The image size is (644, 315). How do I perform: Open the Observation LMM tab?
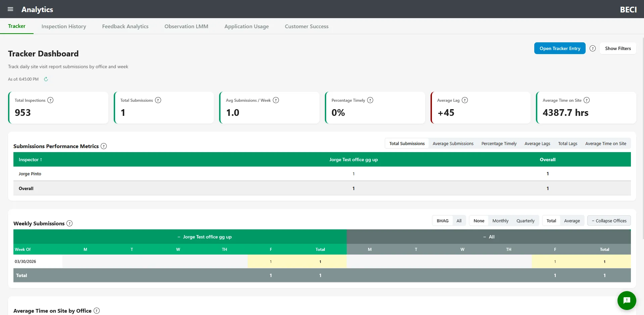[x=186, y=26]
